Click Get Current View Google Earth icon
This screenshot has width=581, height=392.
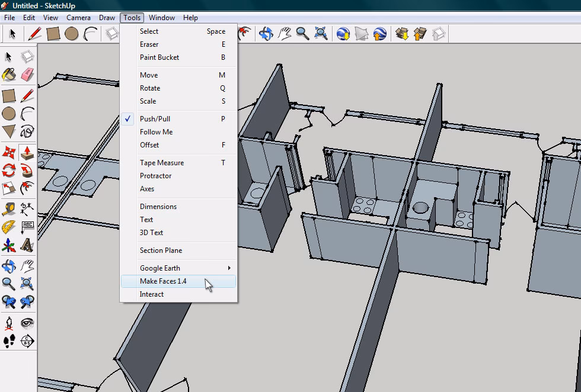(343, 33)
